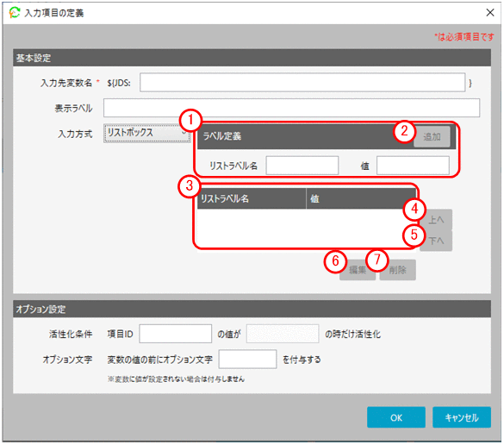This screenshot has height=445, width=504.
Task: Click the application icon in title bar
Action: (15, 13)
